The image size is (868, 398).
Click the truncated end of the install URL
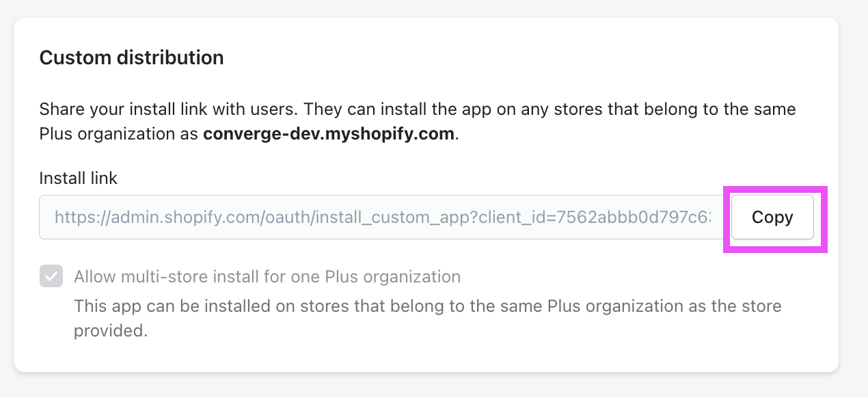click(x=707, y=217)
